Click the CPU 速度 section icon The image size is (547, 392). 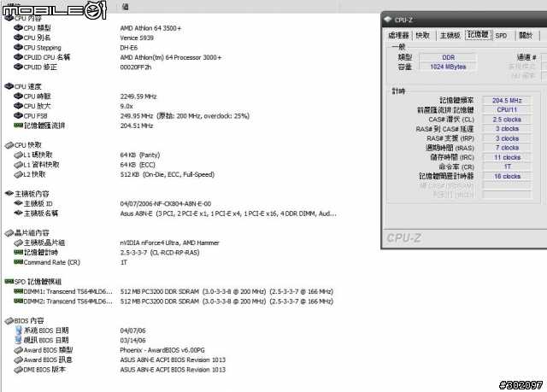click(9, 86)
